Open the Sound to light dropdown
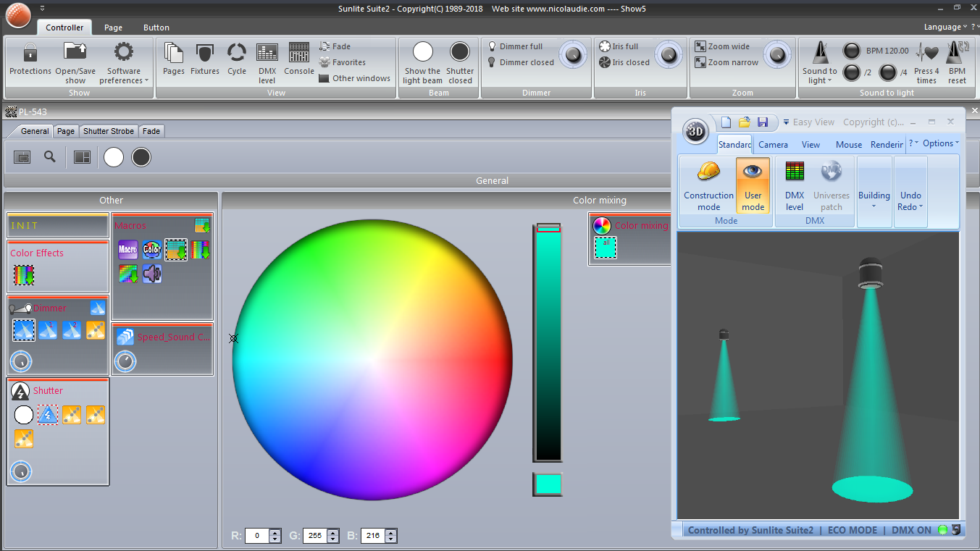Screen dimensions: 980x551 819,63
